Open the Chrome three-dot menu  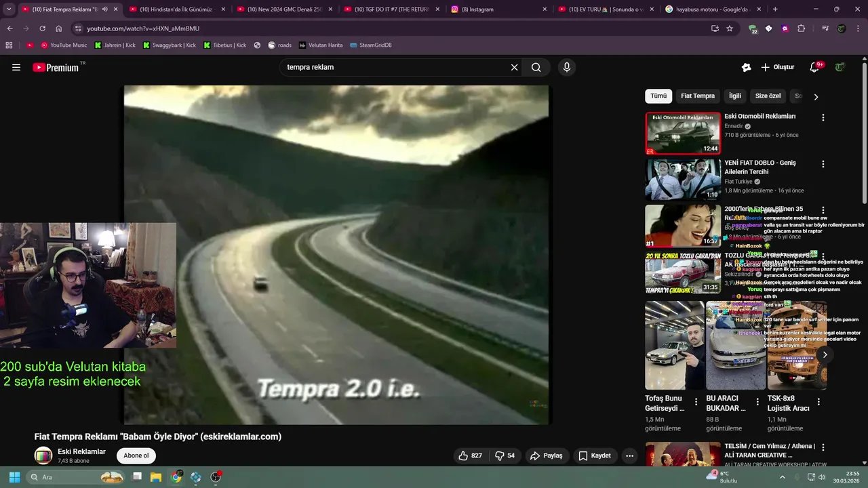858,28
